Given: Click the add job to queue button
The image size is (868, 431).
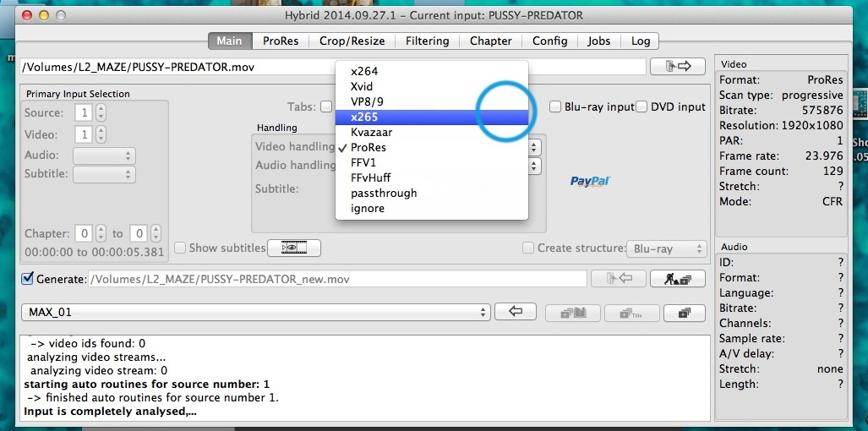Looking at the screenshot, I should [685, 313].
